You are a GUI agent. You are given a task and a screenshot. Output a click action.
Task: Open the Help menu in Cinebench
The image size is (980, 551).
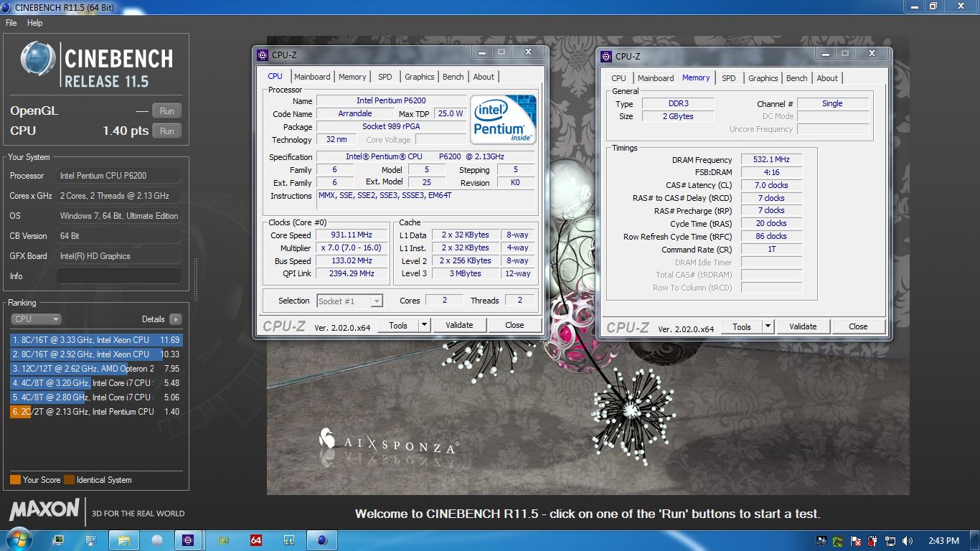(x=34, y=23)
